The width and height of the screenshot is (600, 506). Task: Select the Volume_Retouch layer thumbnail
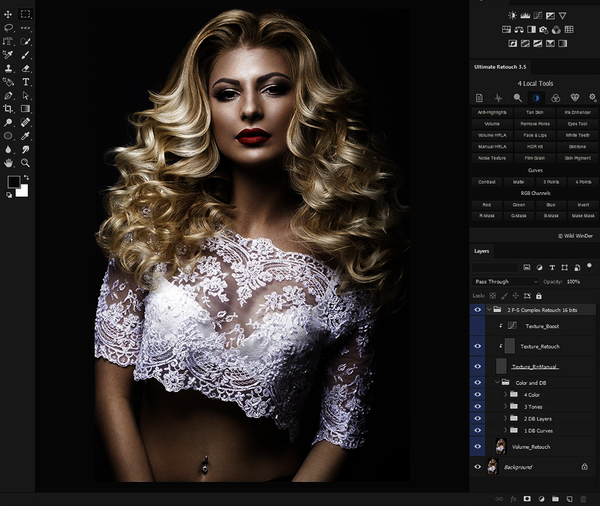(501, 446)
